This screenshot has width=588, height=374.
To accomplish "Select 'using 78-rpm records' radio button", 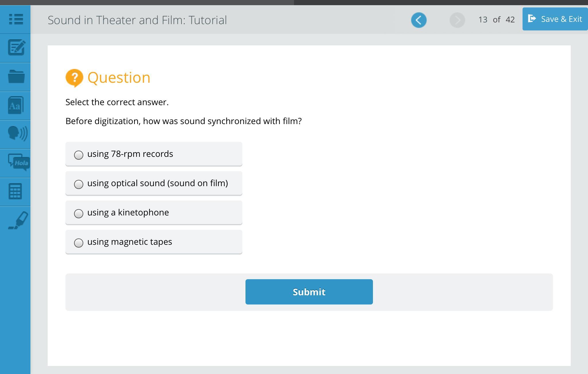I will click(79, 155).
